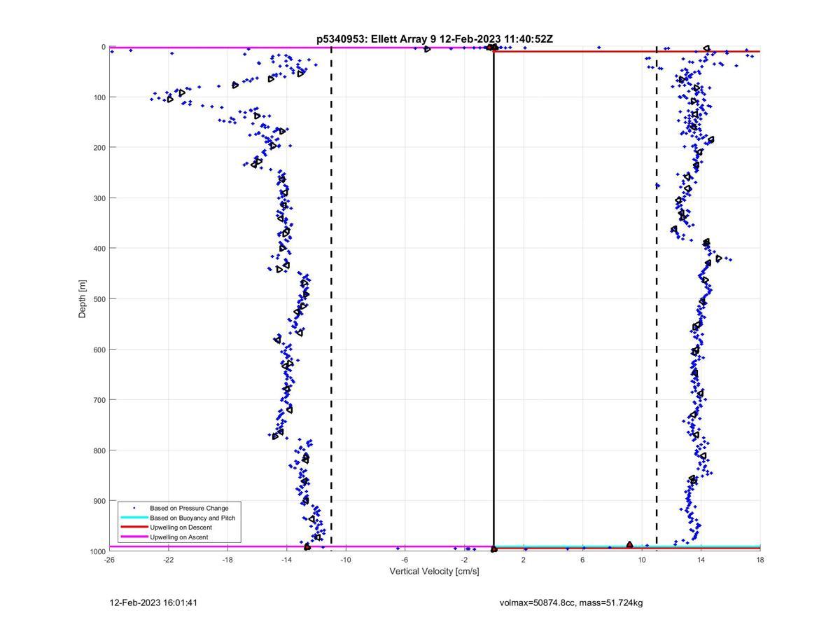
Task: Click the x-axis tick label 14
Action: [701, 560]
